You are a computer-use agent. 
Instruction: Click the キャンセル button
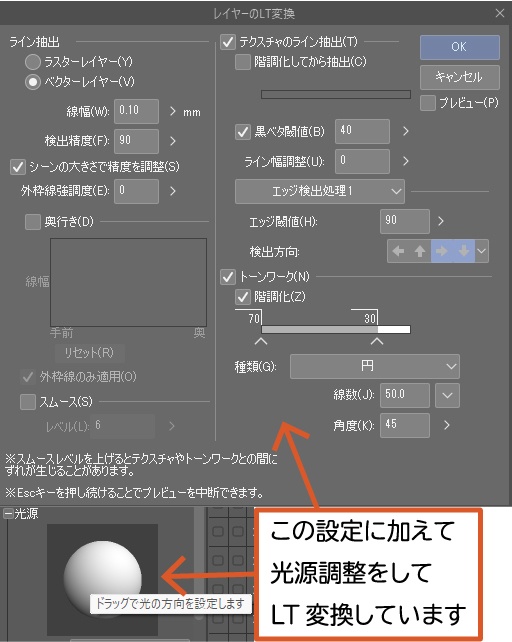click(460, 77)
